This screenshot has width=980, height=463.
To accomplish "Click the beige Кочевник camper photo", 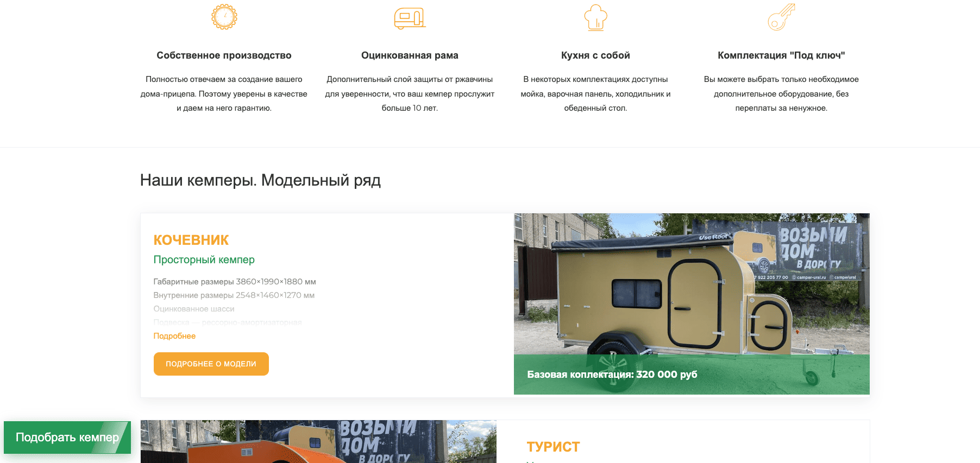I will 692,284.
